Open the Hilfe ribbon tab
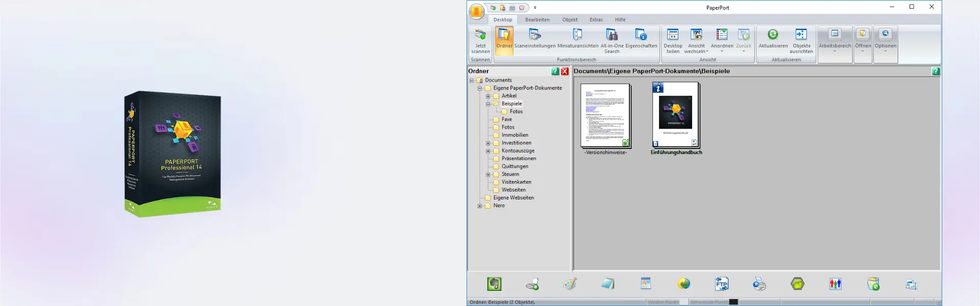Image resolution: width=980 pixels, height=306 pixels. click(x=620, y=20)
